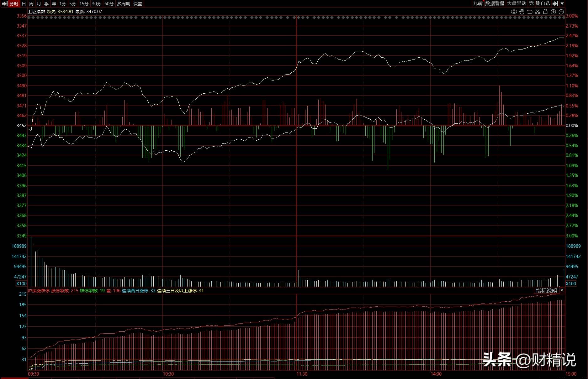The height and width of the screenshot is (379, 588).
Task: Click the 连续两日涨停: 33 readout
Action: 139,291
